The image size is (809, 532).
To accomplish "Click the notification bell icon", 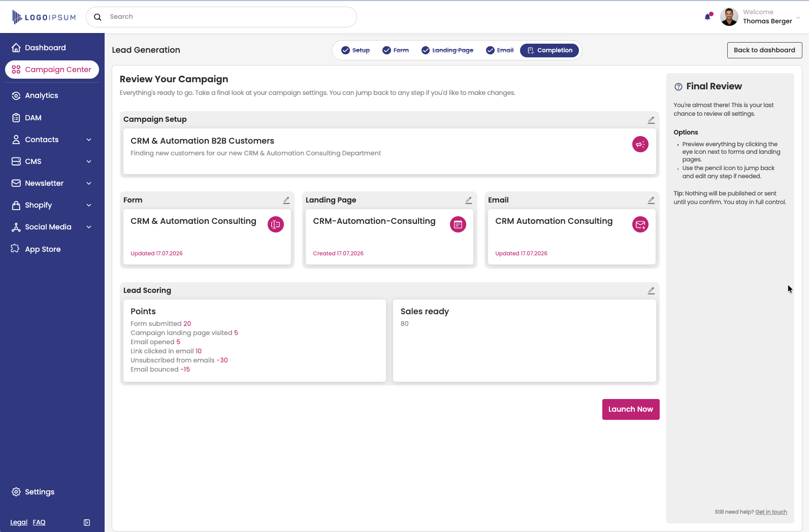I will [707, 17].
